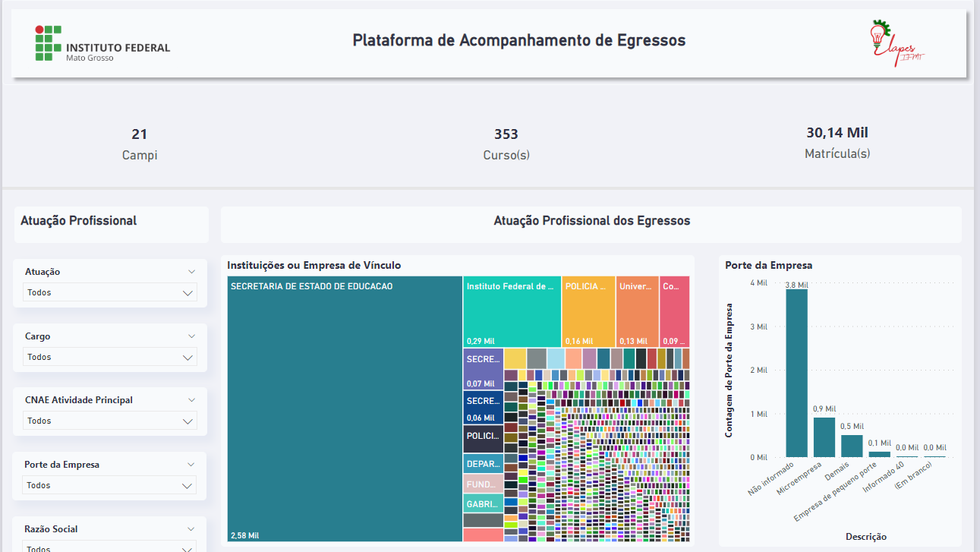Image resolution: width=980 pixels, height=552 pixels.
Task: Click the (Em branco) axis label
Action: 912,477
